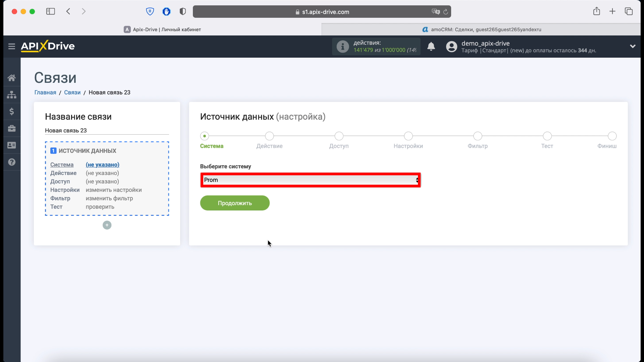The width and height of the screenshot is (644, 362).
Task: Click the действия counter 141'479
Action: [x=363, y=50]
